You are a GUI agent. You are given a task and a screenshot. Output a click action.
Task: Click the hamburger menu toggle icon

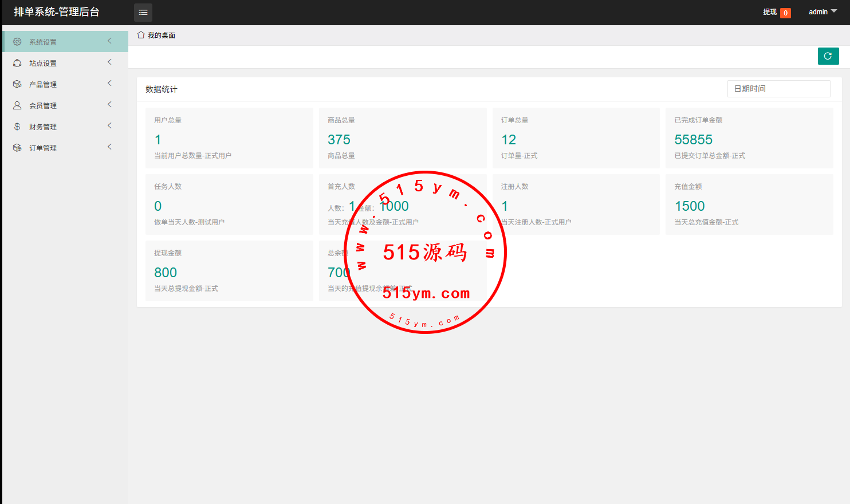(x=143, y=12)
